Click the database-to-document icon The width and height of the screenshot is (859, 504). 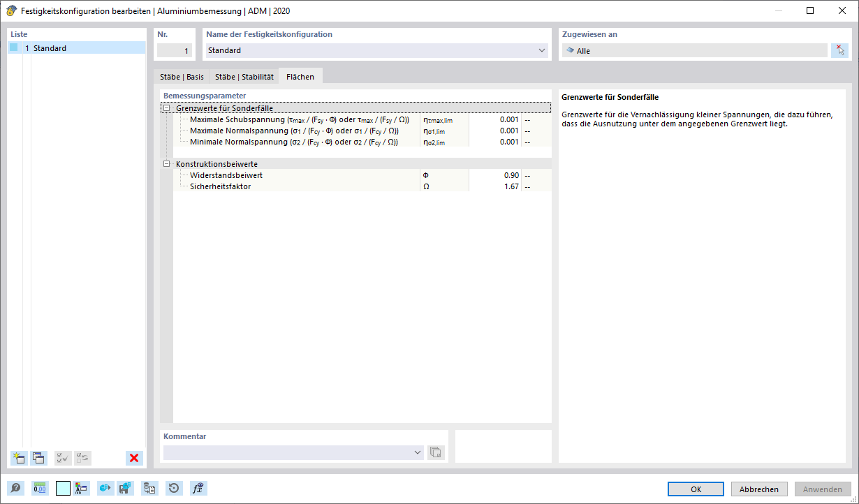tap(150, 488)
